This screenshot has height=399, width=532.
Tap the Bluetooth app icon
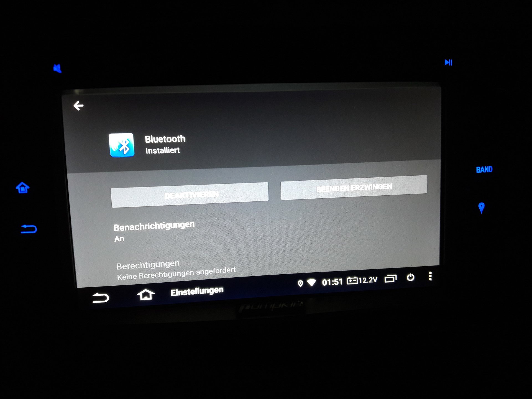click(122, 145)
